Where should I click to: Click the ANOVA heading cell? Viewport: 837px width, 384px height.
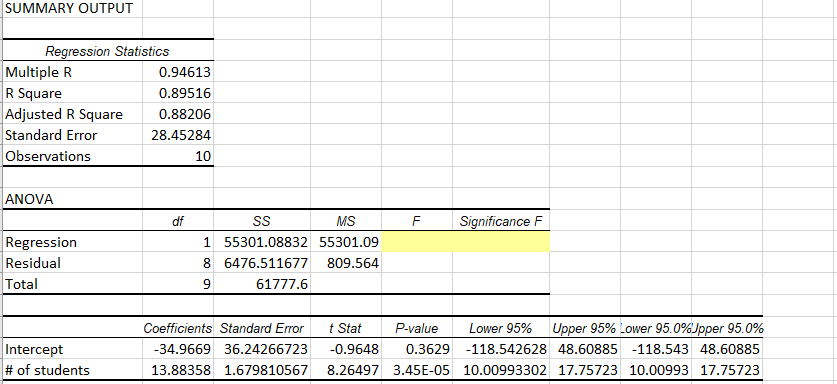(73, 199)
